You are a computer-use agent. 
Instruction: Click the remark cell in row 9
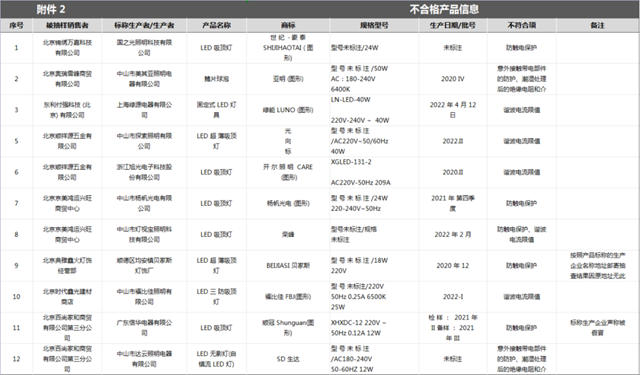tap(597, 266)
